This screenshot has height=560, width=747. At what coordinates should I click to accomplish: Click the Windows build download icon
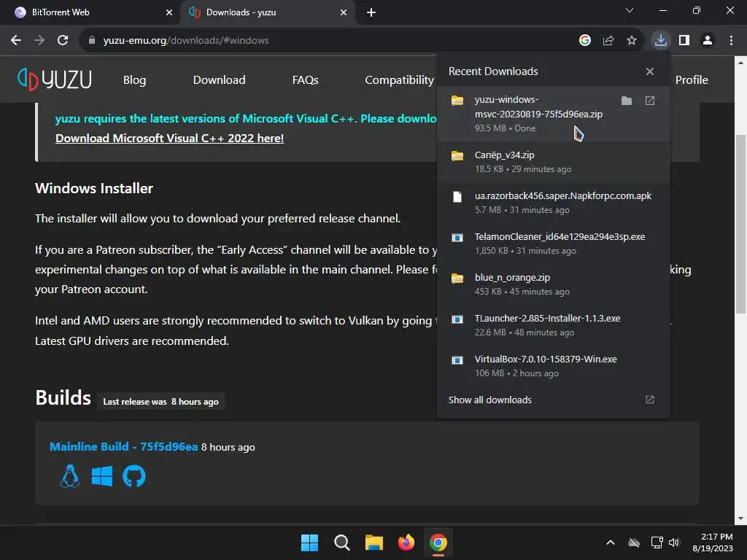coord(102,475)
